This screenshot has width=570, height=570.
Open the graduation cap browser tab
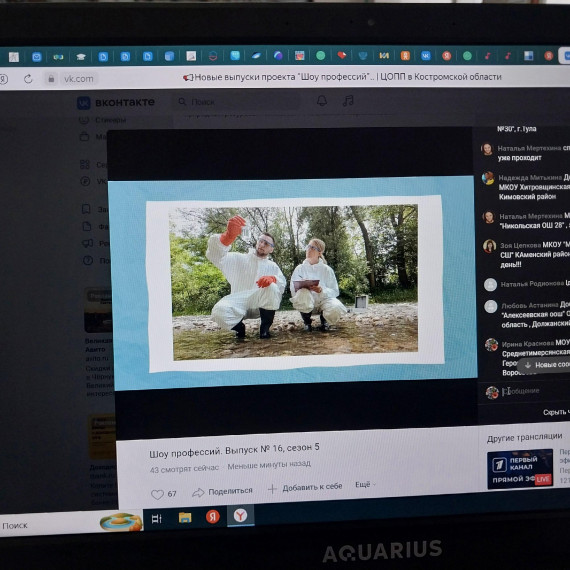[81, 57]
